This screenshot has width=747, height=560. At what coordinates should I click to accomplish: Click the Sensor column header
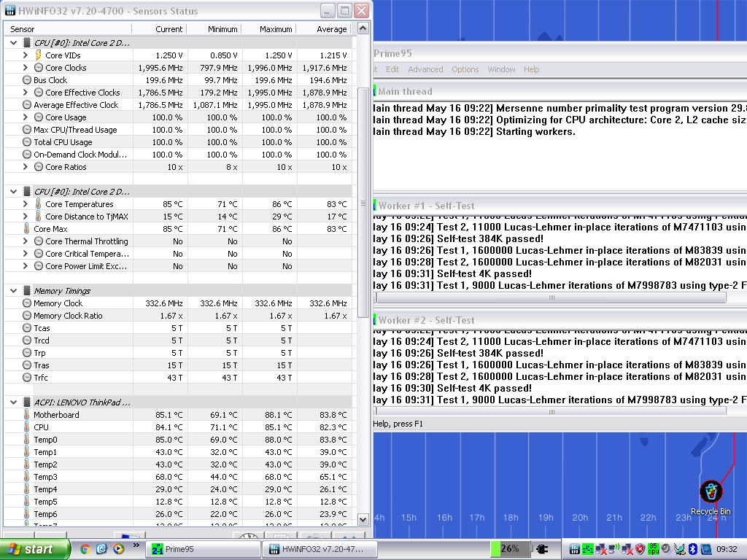coord(68,29)
